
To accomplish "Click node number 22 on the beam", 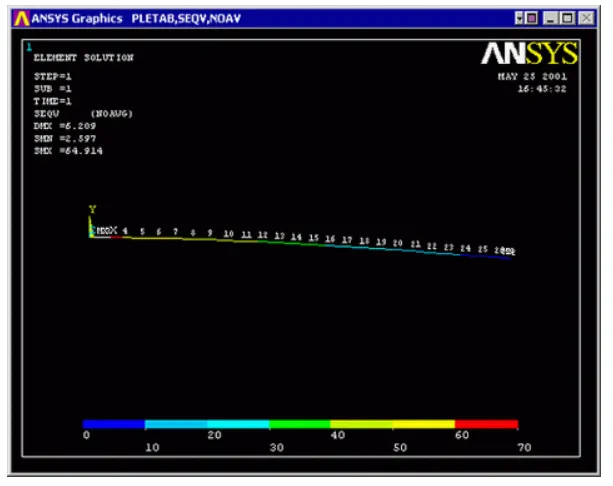I will click(432, 246).
